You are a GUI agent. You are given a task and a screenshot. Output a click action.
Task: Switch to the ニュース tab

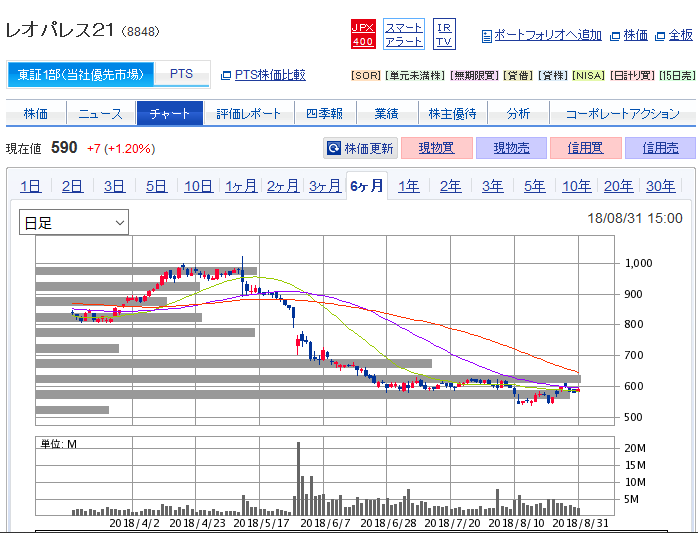pos(101,113)
